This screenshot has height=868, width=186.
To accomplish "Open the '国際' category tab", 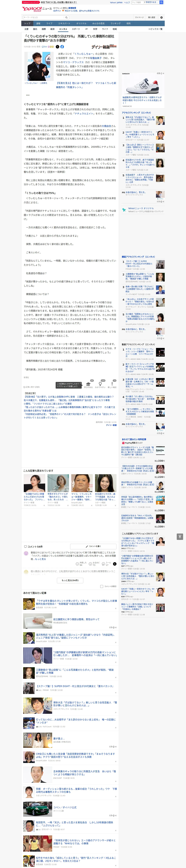I will tap(44, 29).
